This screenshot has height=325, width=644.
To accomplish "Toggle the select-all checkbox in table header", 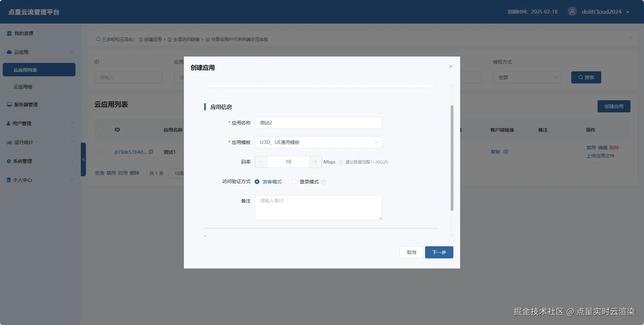I will pyautogui.click(x=100, y=130).
